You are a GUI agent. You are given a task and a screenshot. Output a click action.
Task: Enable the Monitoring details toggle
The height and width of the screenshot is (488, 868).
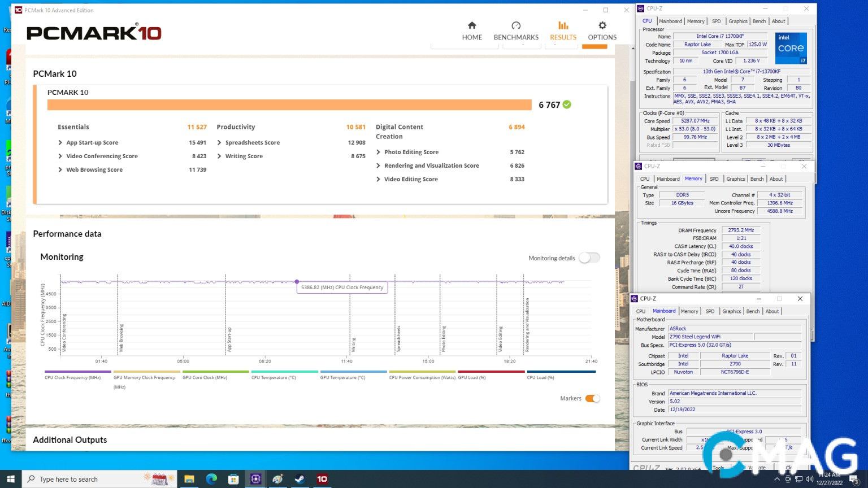click(x=589, y=258)
